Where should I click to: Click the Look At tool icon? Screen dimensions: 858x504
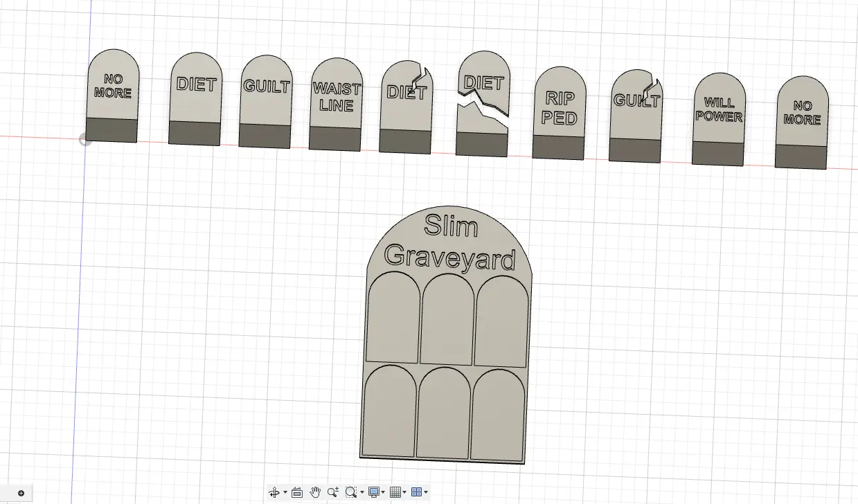[297, 492]
